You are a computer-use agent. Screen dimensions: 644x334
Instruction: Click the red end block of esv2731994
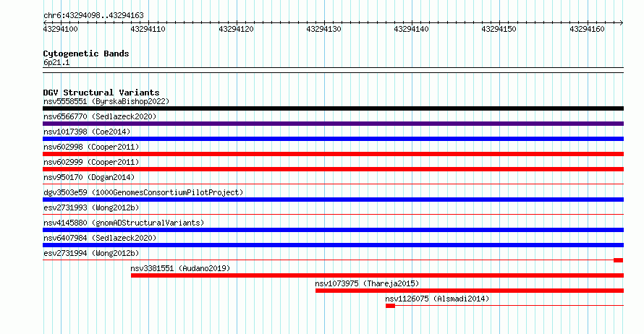coord(619,260)
